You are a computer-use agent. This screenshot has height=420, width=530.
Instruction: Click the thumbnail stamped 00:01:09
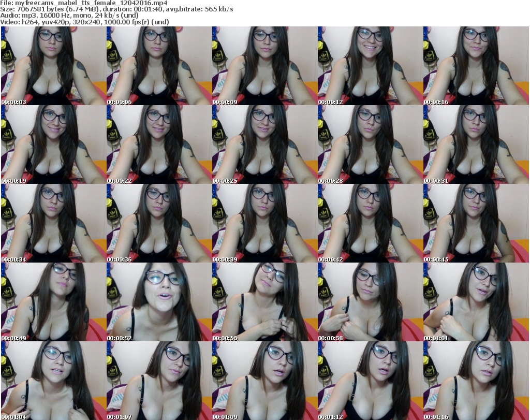264,381
